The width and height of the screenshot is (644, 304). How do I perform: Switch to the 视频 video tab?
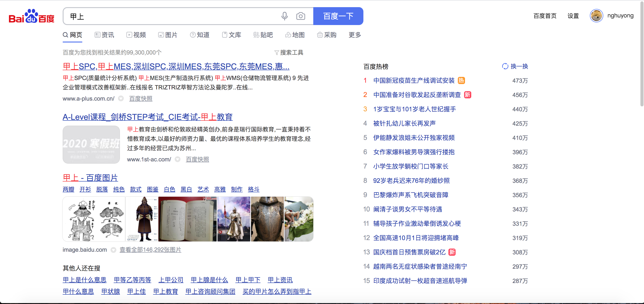136,35
